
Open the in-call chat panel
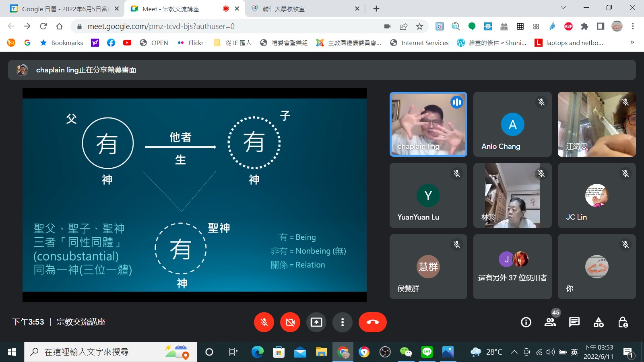click(x=574, y=322)
